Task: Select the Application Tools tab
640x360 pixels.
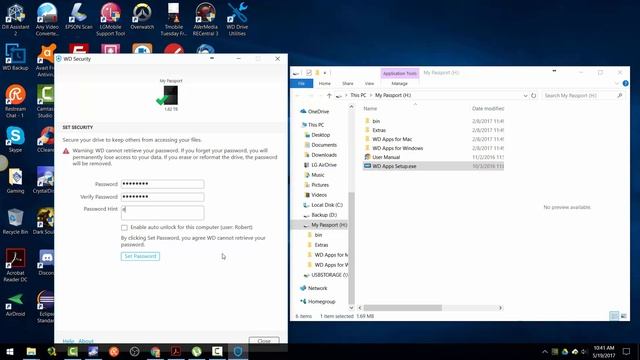Action: tap(400, 73)
